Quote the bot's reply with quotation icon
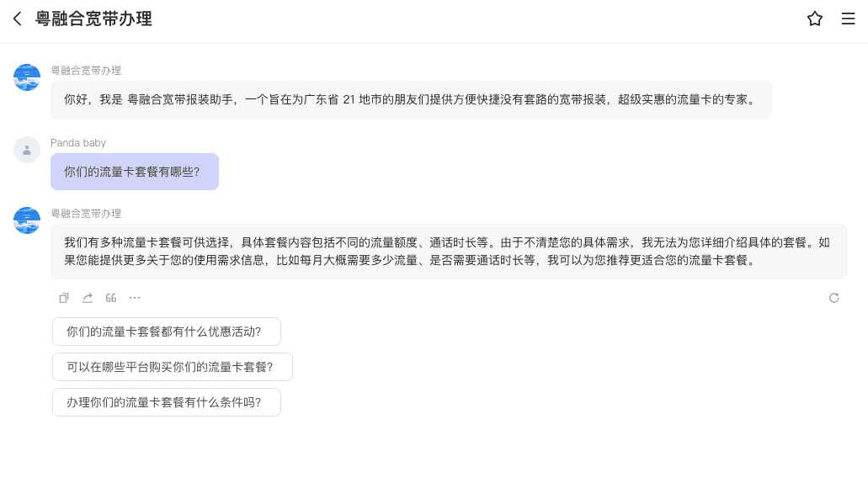The width and height of the screenshot is (868, 499). pos(111,298)
